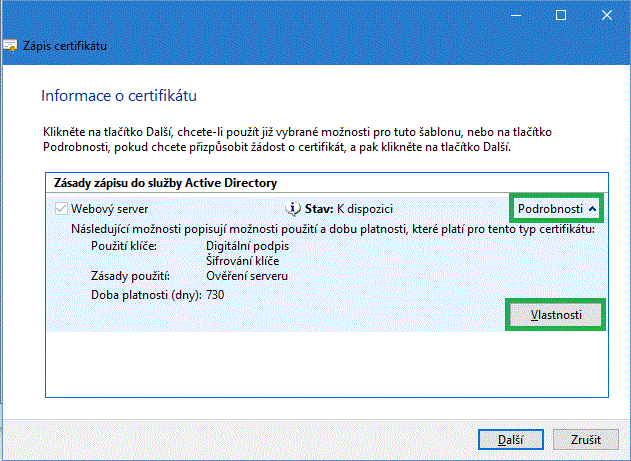Click the Digitální podpis key usage entry
Screen dimensions: 631x461
pyautogui.click(x=247, y=244)
